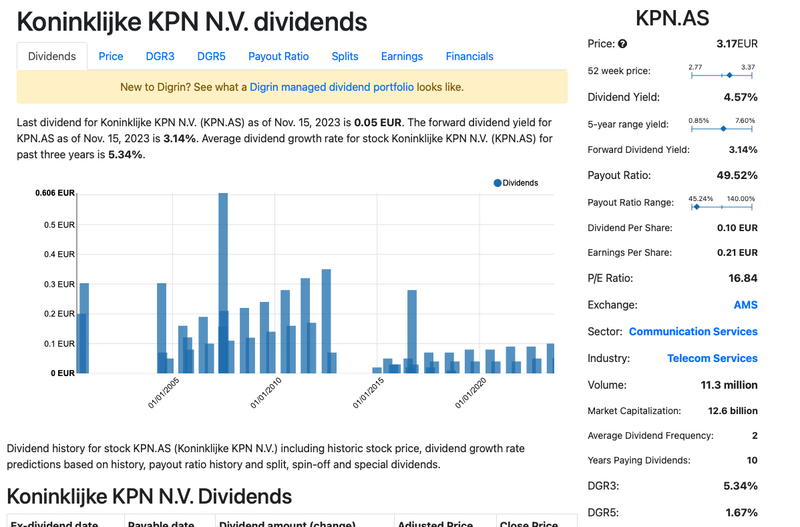Screen dimensions: 800x527
Task: Click the 16.84 P/E ratio value
Action: [x=743, y=278]
